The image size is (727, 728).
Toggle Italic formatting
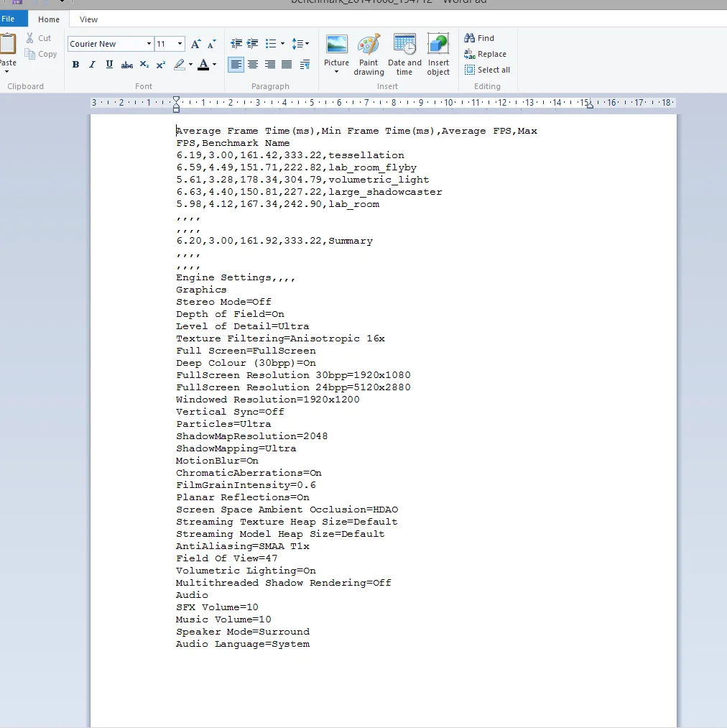pos(92,65)
